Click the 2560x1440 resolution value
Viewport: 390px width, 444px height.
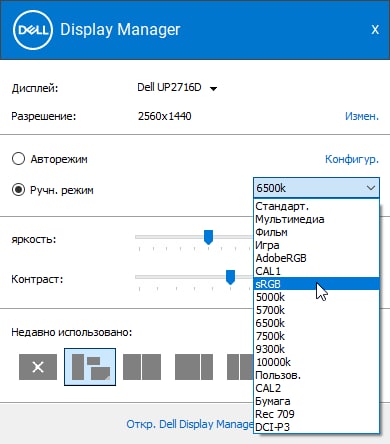pyautogui.click(x=165, y=116)
